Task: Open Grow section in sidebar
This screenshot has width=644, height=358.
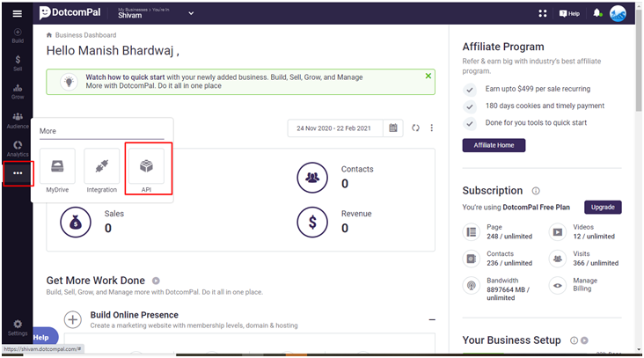Action: click(18, 91)
